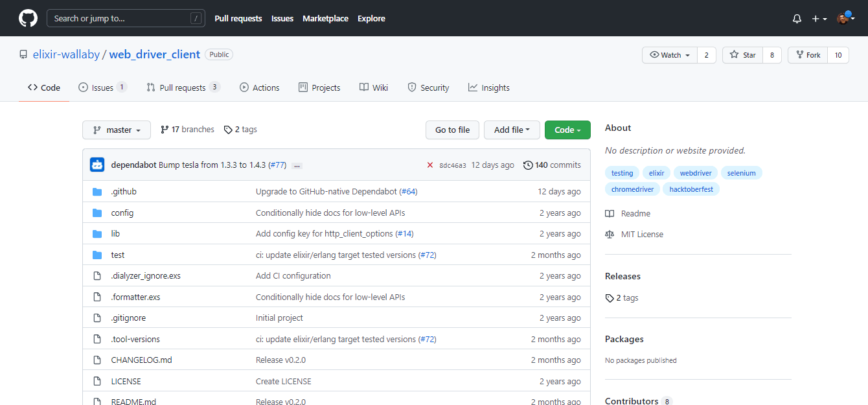Open the master branch dropdown
The width and height of the screenshot is (868, 405).
[117, 130]
